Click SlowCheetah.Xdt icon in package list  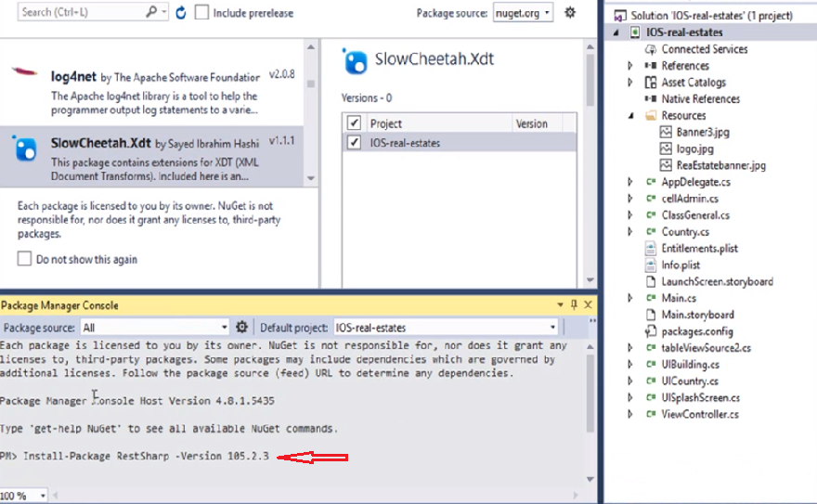point(24,149)
